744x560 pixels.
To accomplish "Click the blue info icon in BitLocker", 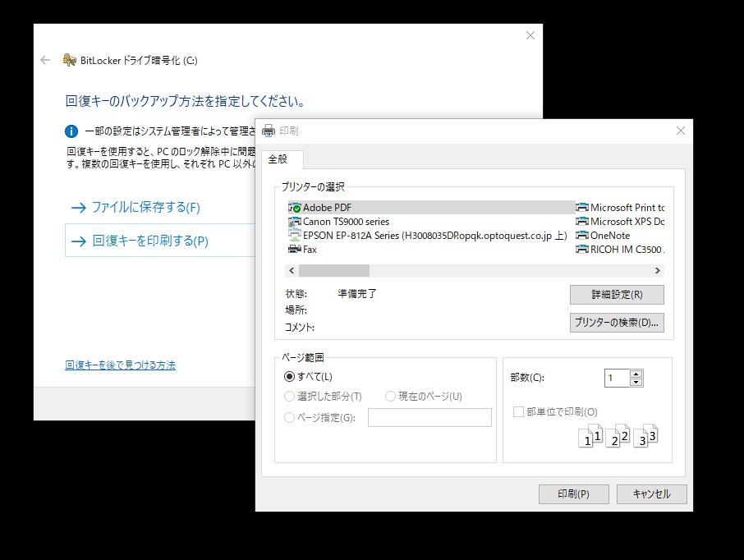I will click(x=71, y=131).
